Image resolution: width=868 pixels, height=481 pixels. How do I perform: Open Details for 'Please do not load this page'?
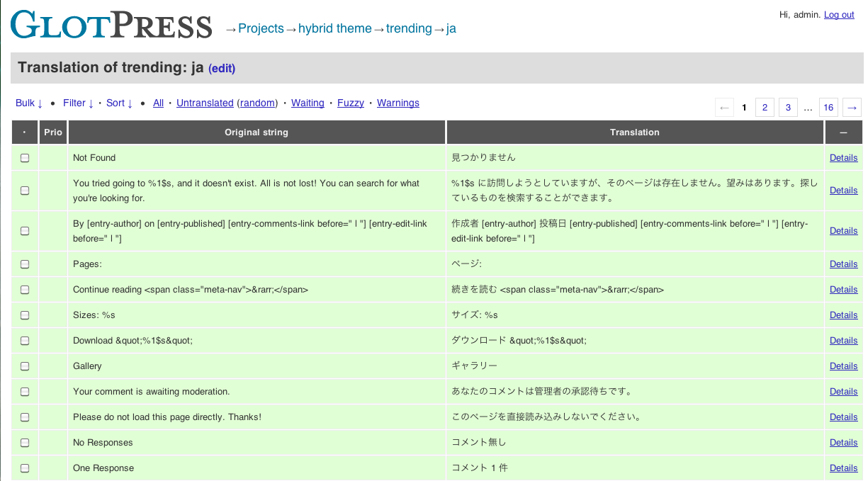tap(844, 417)
